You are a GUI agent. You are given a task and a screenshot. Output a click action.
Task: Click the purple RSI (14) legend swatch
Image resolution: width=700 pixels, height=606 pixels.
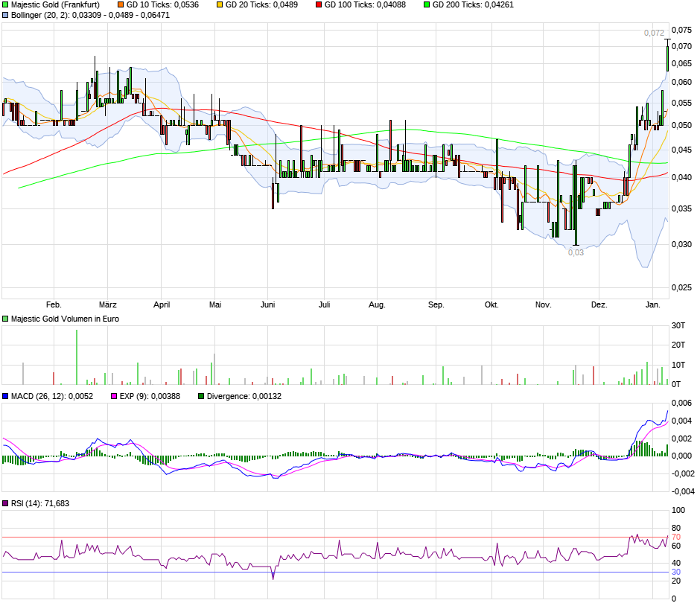pyautogui.click(x=5, y=503)
